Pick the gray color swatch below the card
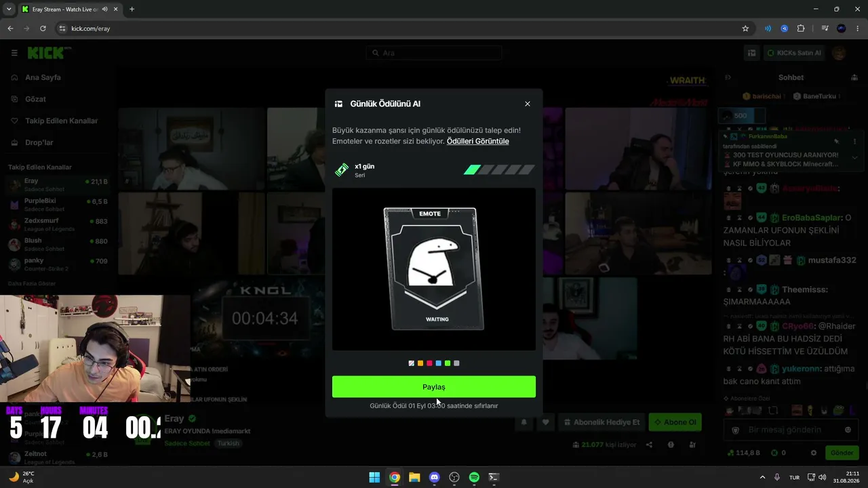The height and width of the screenshot is (488, 868). [x=456, y=363]
